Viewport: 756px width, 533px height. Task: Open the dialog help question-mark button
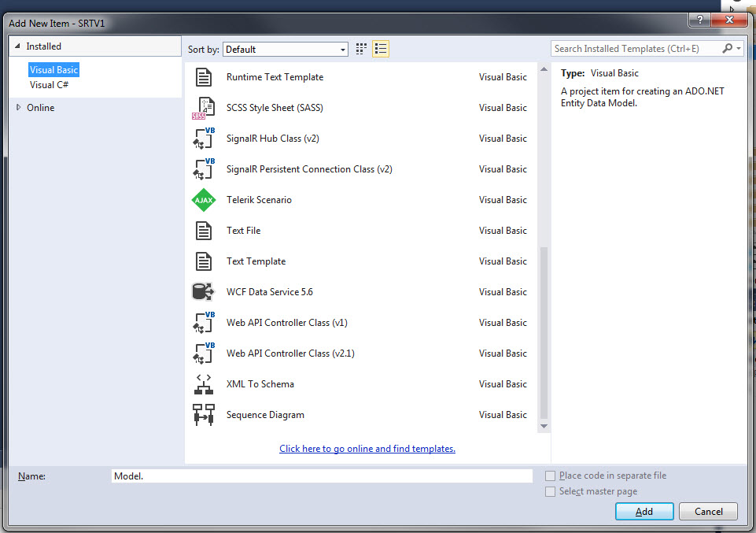point(699,20)
